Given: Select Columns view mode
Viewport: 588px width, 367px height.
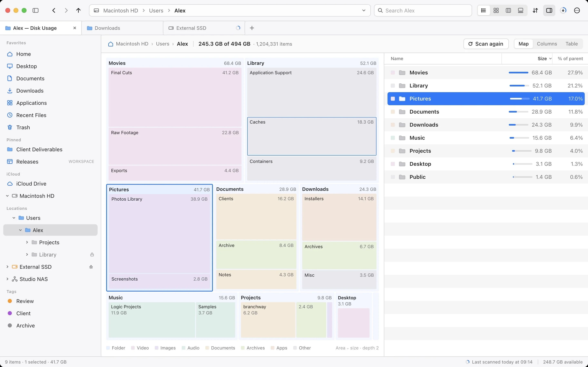Looking at the screenshot, I should tap(547, 44).
